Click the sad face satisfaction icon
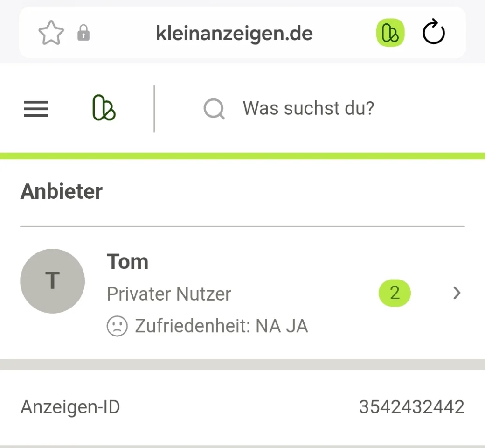Viewport: 485px width, 448px height. click(x=117, y=326)
